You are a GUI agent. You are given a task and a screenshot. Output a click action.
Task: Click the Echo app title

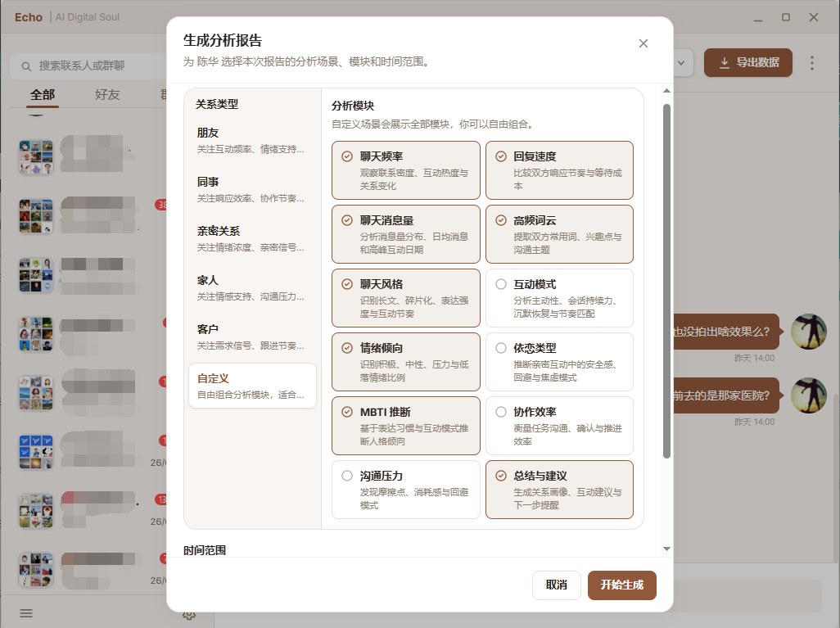29,17
